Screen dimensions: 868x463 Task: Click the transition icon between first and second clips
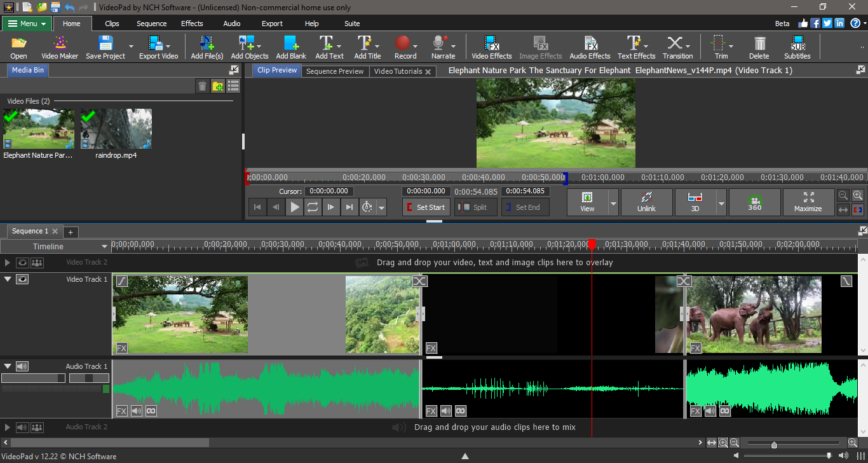[420, 280]
